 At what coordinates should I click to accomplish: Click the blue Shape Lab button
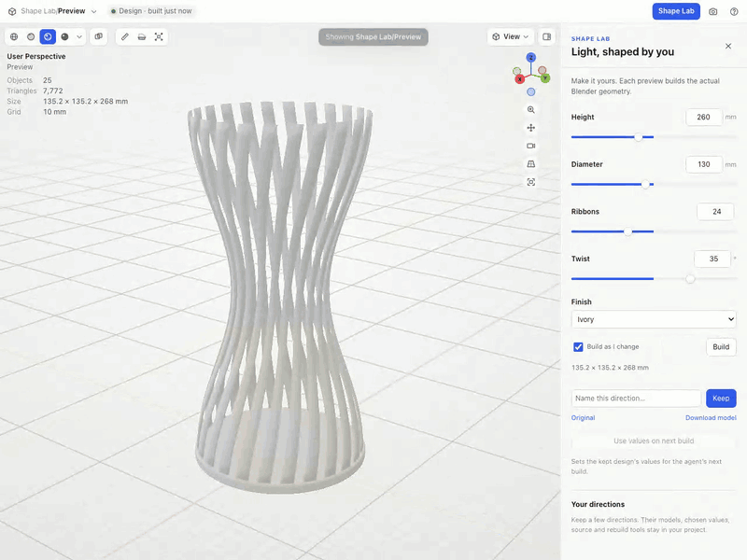(x=675, y=11)
